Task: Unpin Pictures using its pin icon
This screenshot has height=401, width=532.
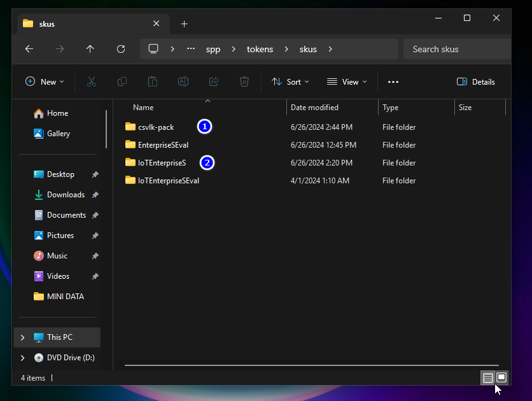Action: click(x=95, y=236)
